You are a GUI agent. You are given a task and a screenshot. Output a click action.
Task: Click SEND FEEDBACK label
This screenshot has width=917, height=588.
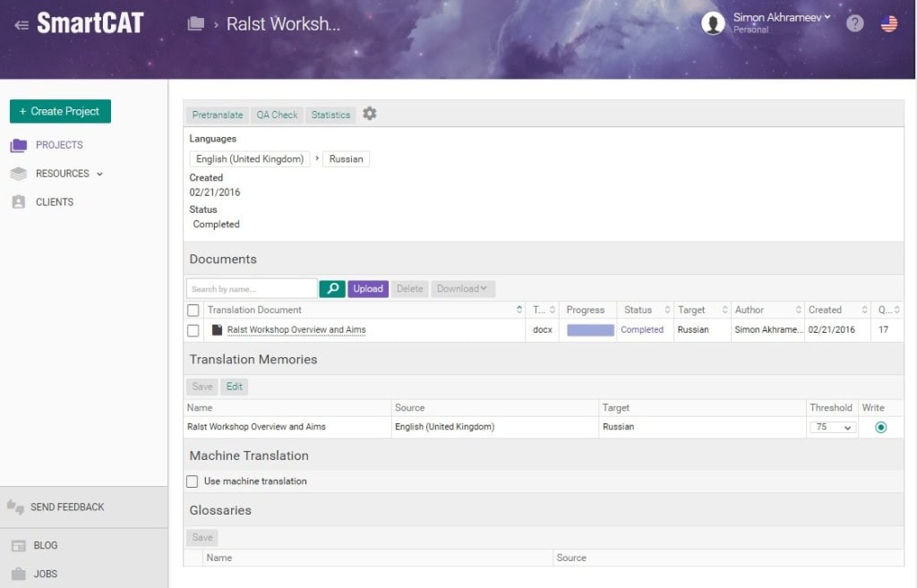[x=67, y=507]
